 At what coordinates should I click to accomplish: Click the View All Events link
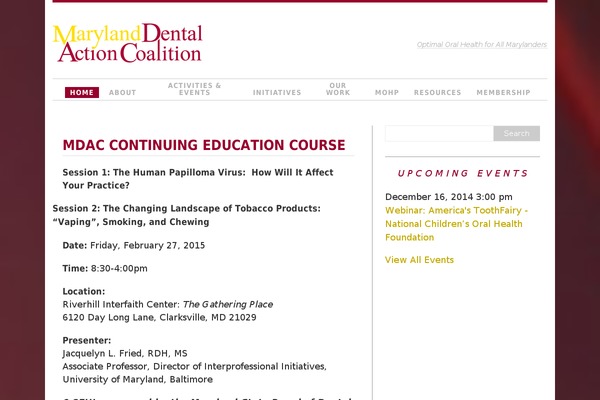(x=419, y=260)
